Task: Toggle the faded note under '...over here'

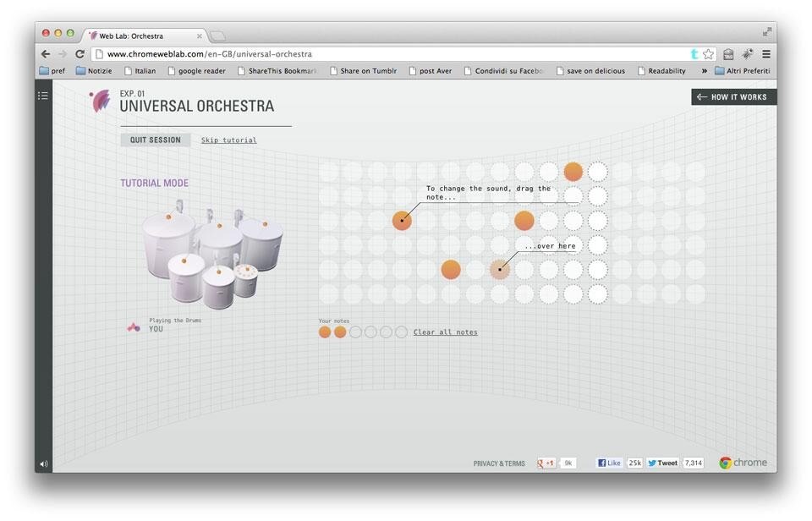Action: (x=500, y=270)
